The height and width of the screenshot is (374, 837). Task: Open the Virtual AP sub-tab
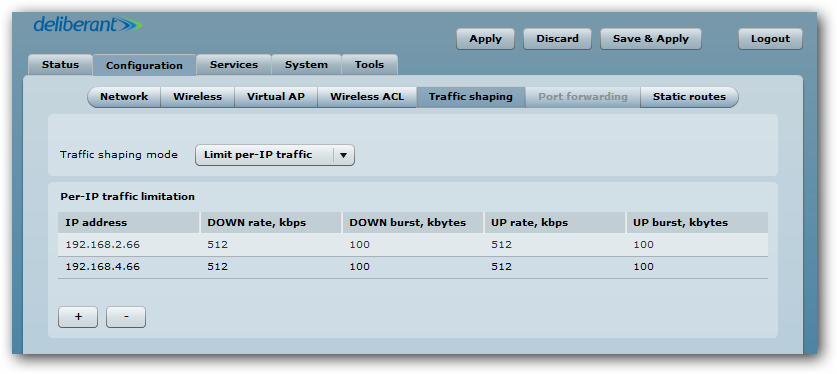pyautogui.click(x=276, y=97)
